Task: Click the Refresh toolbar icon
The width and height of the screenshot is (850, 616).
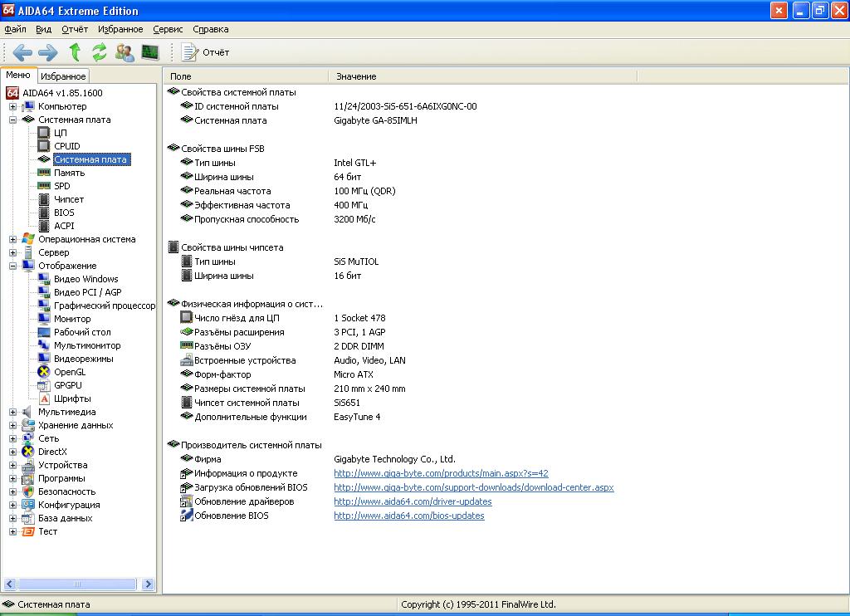Action: (x=100, y=52)
